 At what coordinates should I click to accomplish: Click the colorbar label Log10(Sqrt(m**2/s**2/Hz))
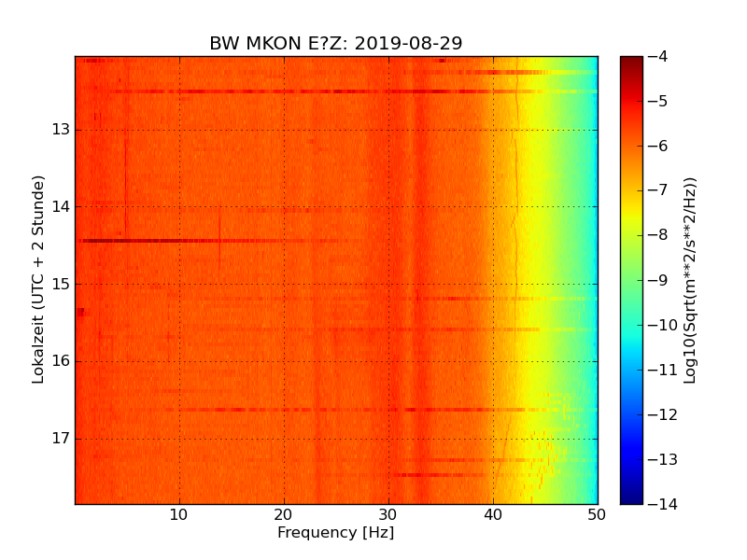point(690,281)
